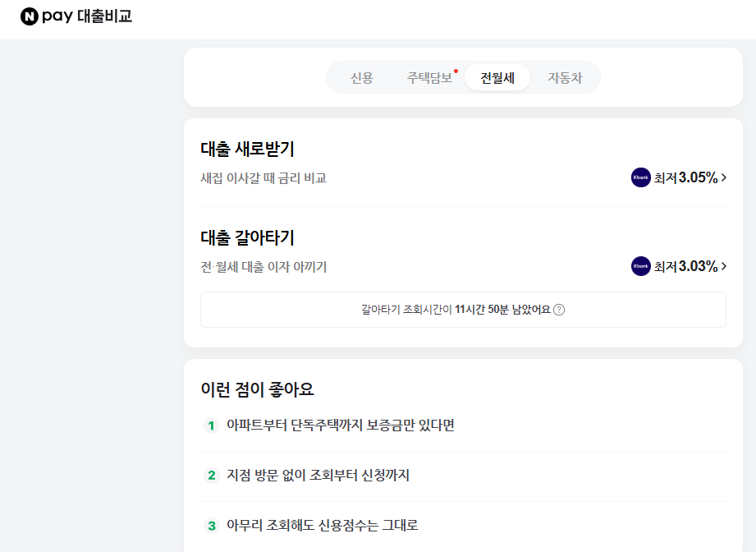Expand the arrow next to 3.03% rate
The image size is (756, 552).
(723, 266)
